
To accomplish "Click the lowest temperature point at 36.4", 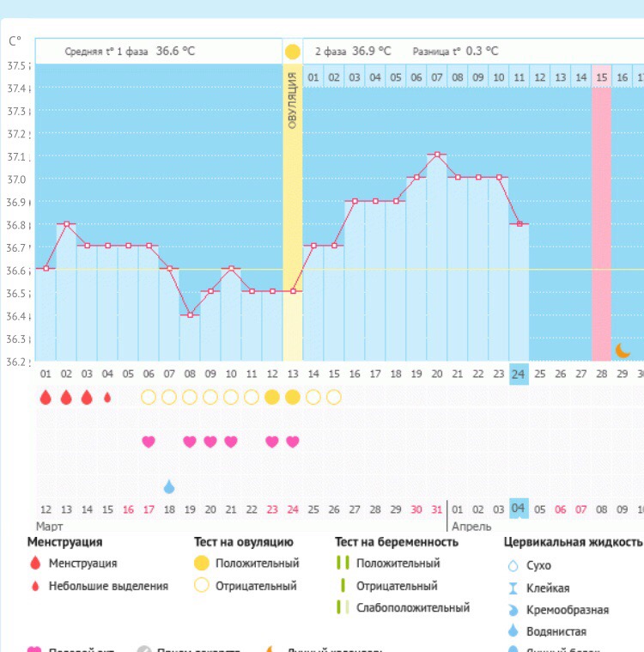I will coord(190,315).
